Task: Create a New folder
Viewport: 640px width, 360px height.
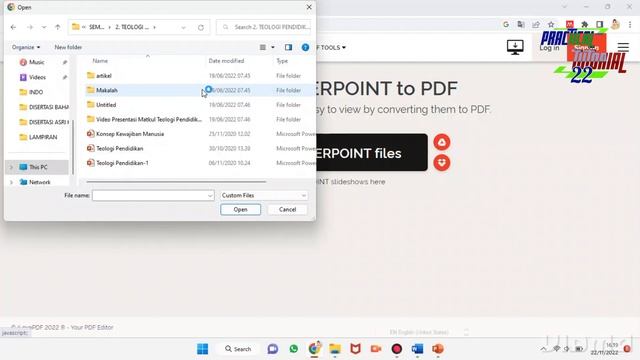Action: (68, 47)
